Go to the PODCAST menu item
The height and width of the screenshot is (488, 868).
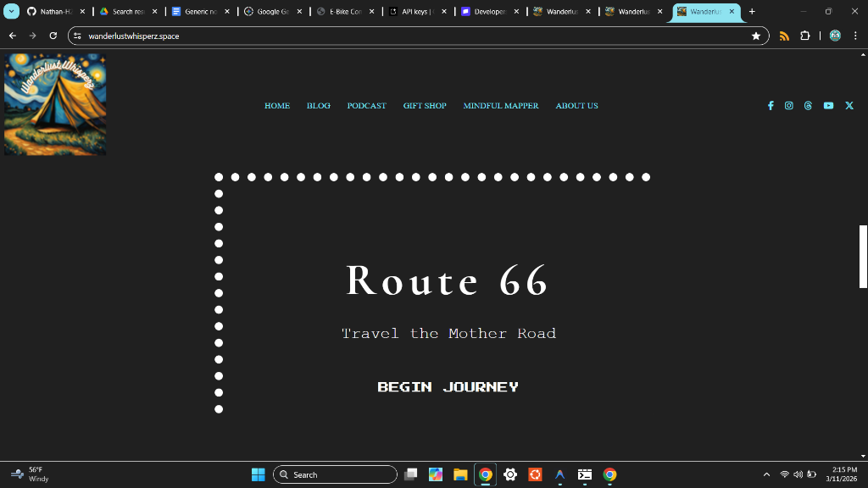click(366, 106)
